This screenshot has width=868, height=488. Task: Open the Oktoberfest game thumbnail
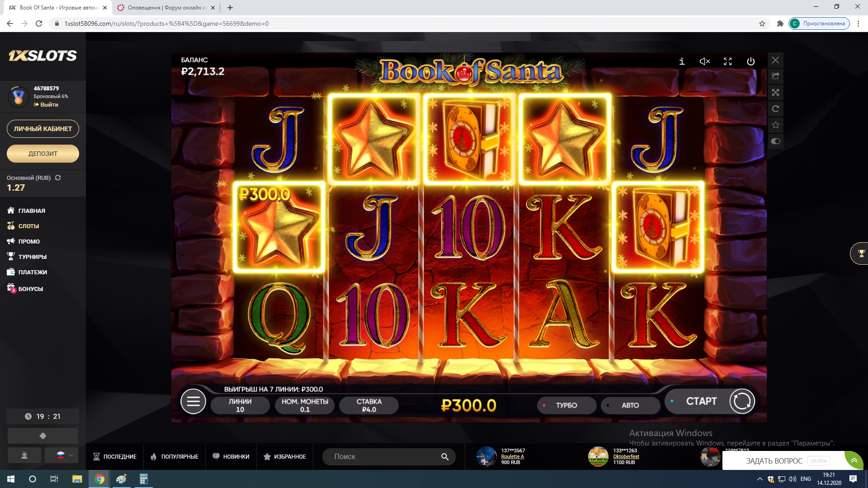tap(598, 457)
